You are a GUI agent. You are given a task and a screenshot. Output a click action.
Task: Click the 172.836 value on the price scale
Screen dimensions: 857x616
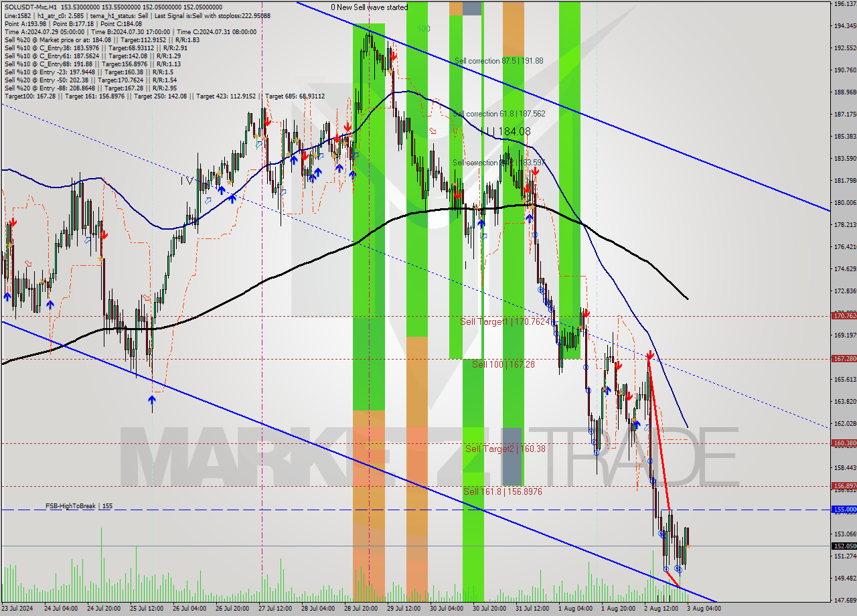844,291
